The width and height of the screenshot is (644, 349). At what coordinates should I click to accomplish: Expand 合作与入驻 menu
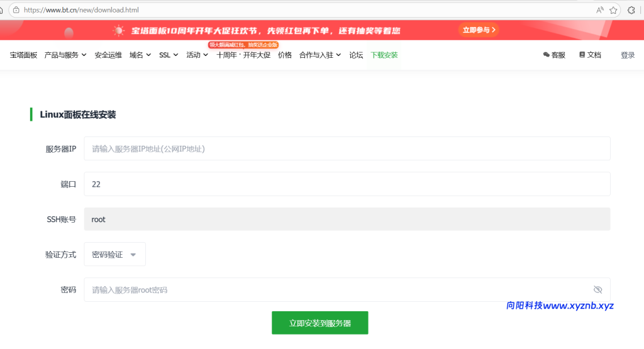(x=320, y=55)
